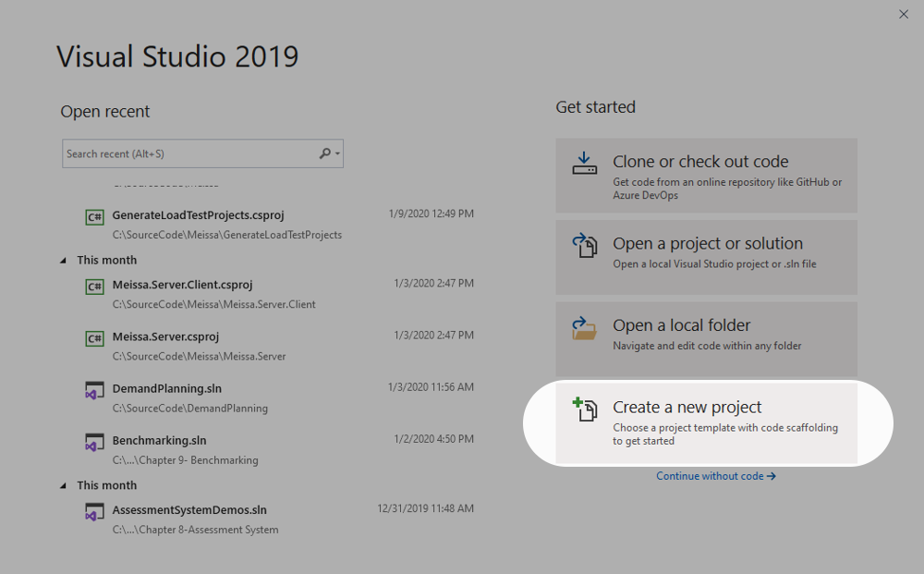Click the date 12/31/2019 11:48 AM
Image resolution: width=924 pixels, height=574 pixels.
pos(425,508)
